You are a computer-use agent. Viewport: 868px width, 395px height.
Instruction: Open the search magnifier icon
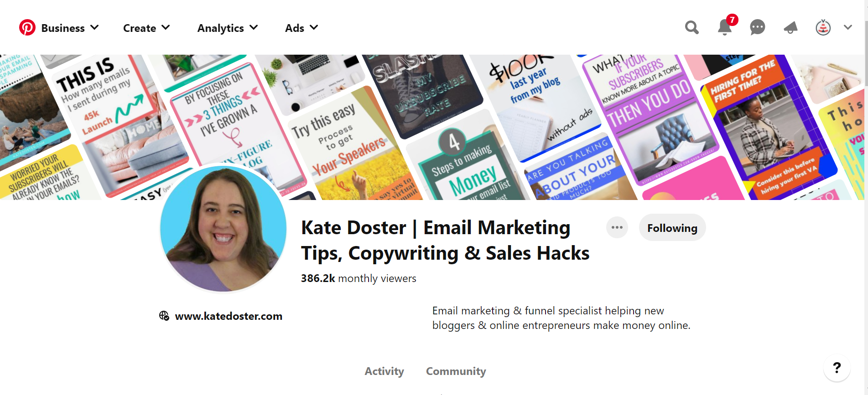(692, 28)
